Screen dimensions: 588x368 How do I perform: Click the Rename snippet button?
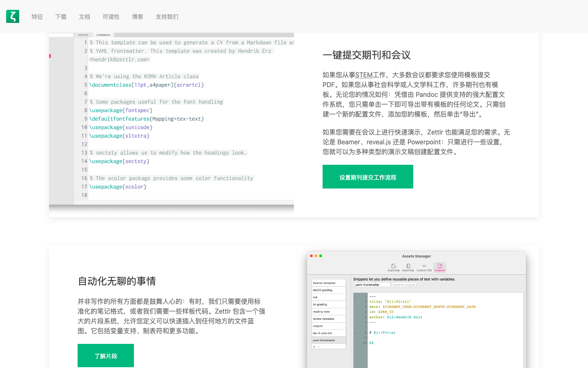[x=404, y=285]
